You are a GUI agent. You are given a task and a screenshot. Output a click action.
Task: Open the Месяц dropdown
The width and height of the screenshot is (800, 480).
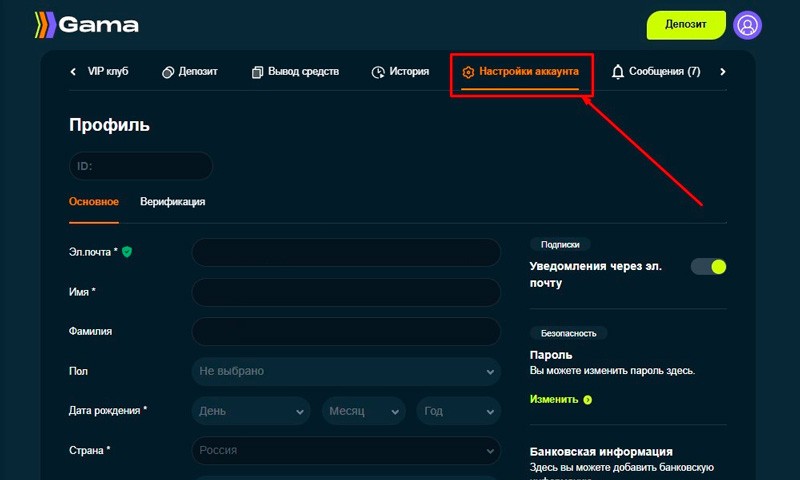pyautogui.click(x=363, y=411)
